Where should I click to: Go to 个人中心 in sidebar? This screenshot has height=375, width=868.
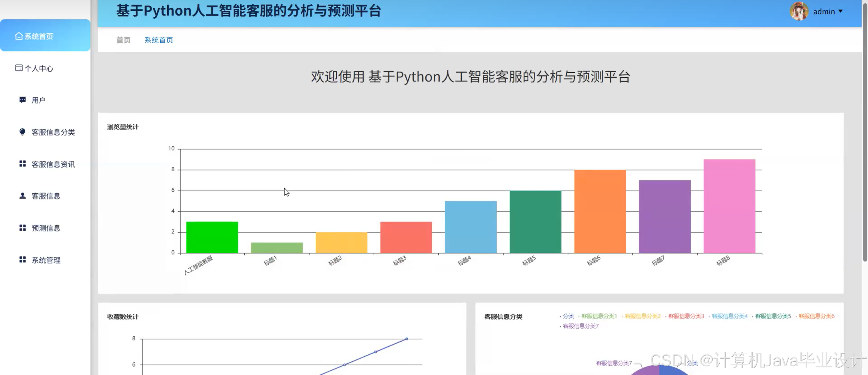(x=45, y=68)
